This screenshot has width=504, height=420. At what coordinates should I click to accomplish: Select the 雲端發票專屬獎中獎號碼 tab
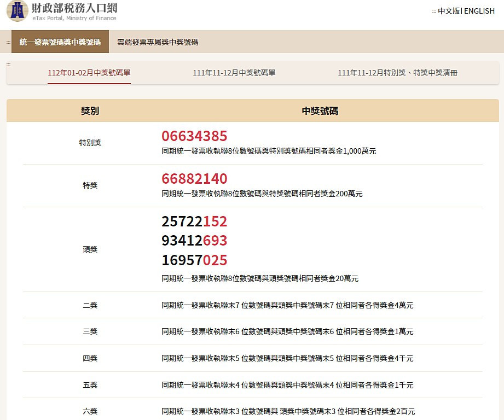(158, 42)
